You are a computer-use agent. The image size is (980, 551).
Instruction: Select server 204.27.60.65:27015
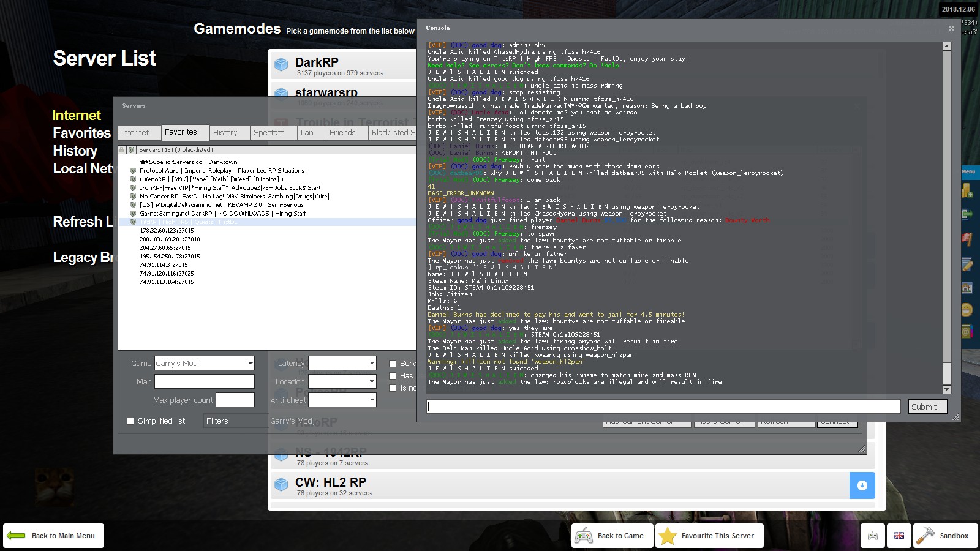[268, 248]
